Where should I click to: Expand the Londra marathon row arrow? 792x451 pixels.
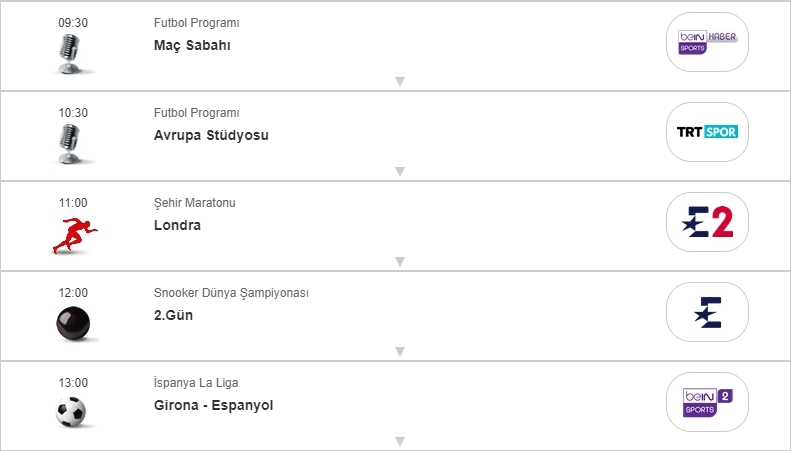[x=399, y=262]
